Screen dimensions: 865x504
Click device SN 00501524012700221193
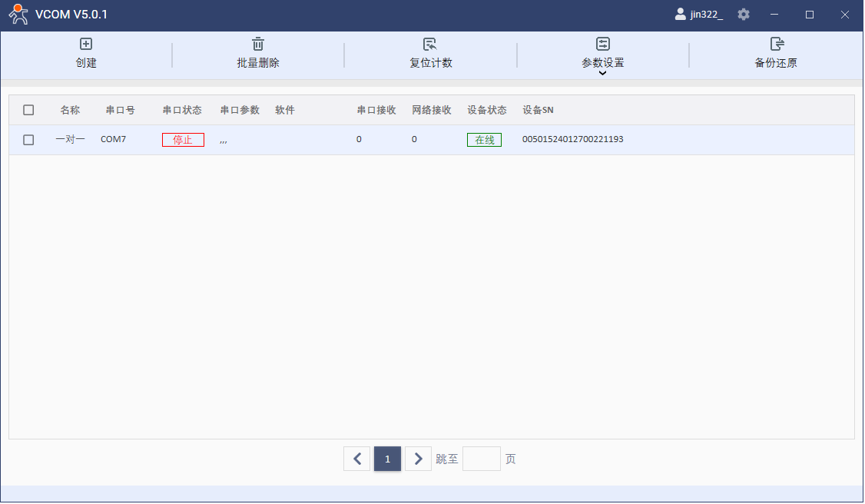[572, 140]
